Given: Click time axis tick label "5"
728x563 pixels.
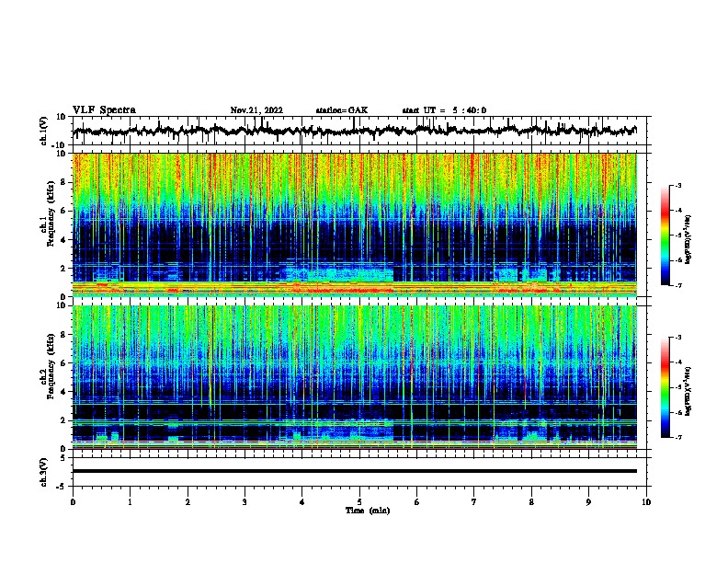Looking at the screenshot, I should click(359, 502).
